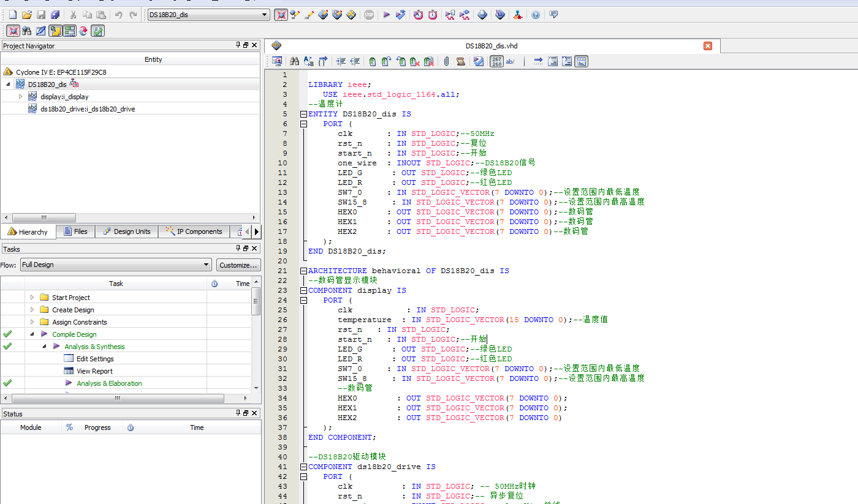Click the Insert Template scroll icon
Image resolution: width=858 pixels, height=504 pixels.
coord(461,61)
